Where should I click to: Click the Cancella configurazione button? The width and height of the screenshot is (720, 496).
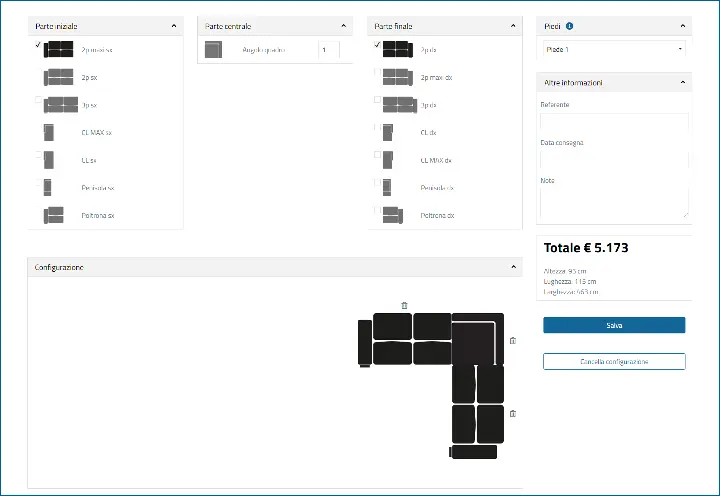coord(614,361)
